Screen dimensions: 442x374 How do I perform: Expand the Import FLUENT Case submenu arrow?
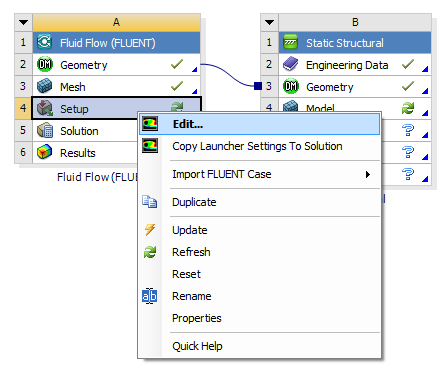368,174
